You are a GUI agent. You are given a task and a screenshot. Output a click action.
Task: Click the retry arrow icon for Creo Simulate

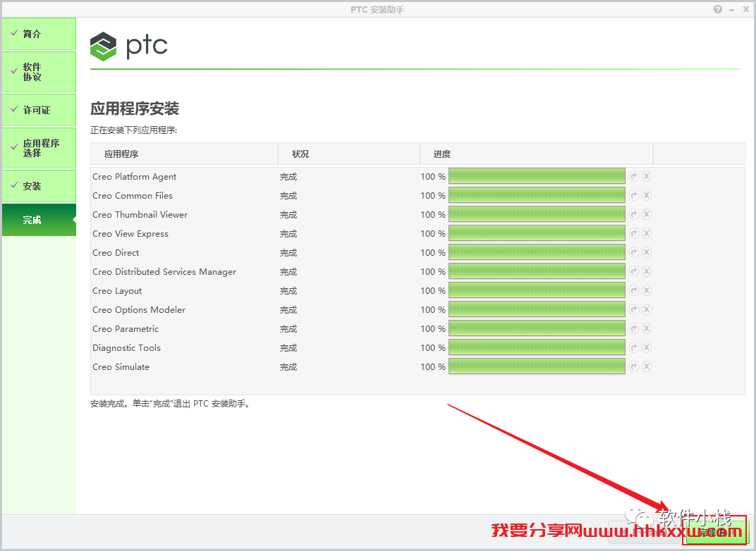(634, 366)
